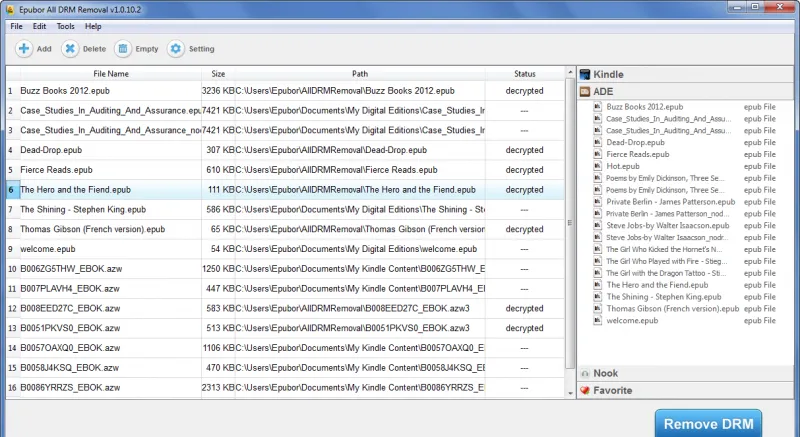Click file icon beside Private Berlin - James Patterson.epub
The height and width of the screenshot is (437, 800).
pos(597,201)
